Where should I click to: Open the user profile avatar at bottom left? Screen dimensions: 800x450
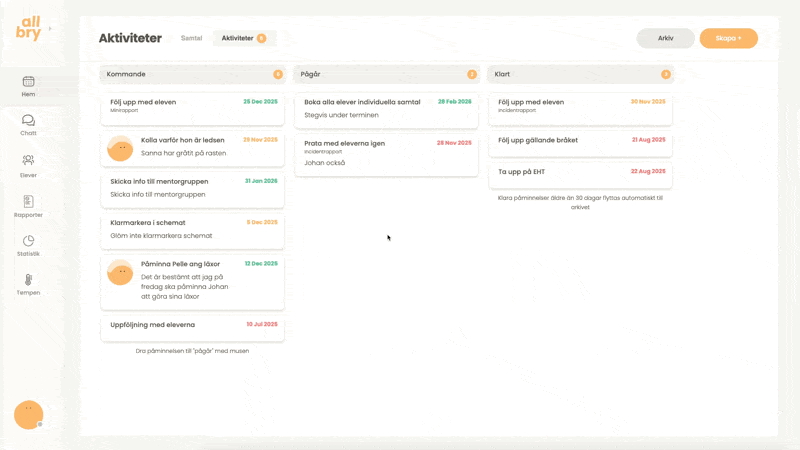(x=28, y=415)
